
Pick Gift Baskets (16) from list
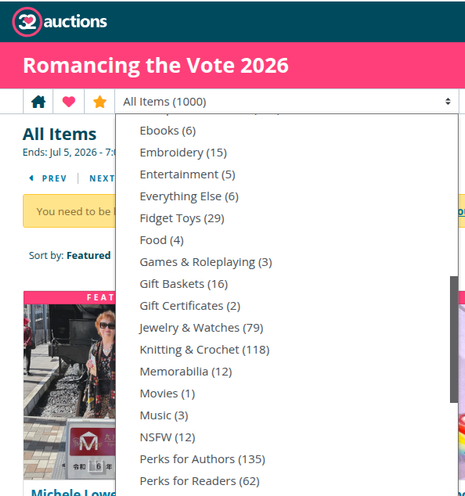[x=184, y=284]
